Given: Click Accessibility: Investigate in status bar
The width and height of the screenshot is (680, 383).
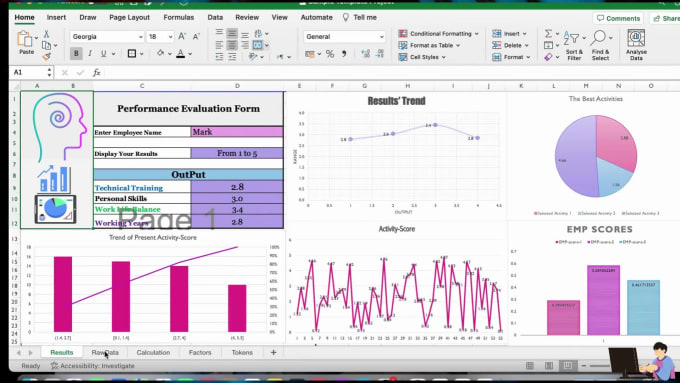Looking at the screenshot, I should pyautogui.click(x=93, y=366).
